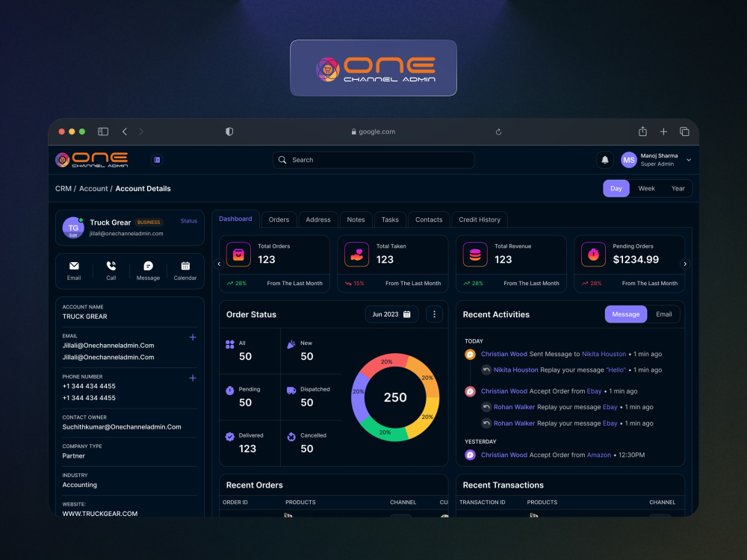
Task: Switch the time range to Day
Action: click(x=616, y=189)
